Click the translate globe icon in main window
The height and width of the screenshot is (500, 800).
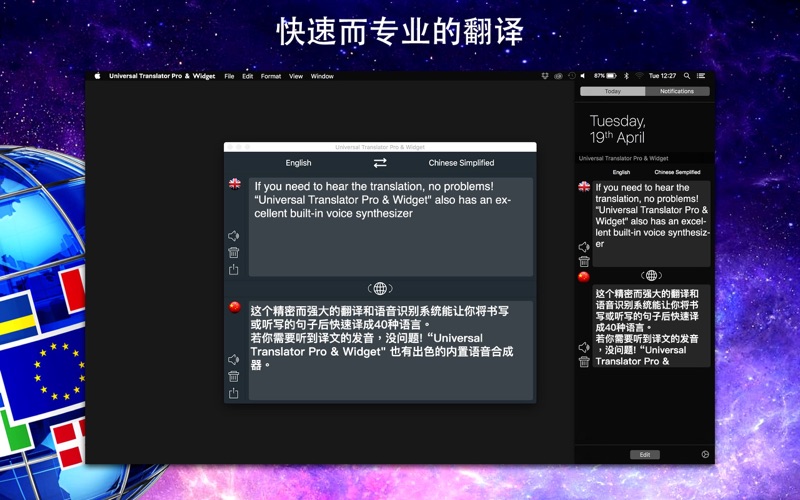point(380,288)
